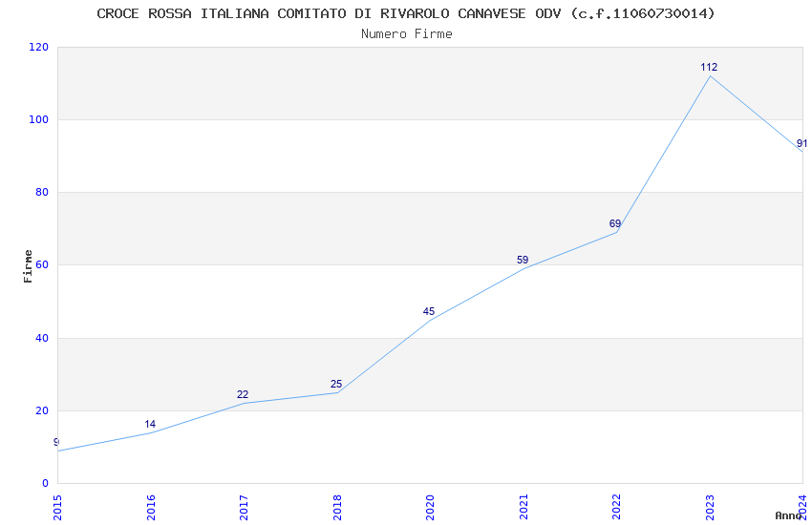Click the x-axis year 2020
This screenshot has height=525, width=812.
[430, 508]
